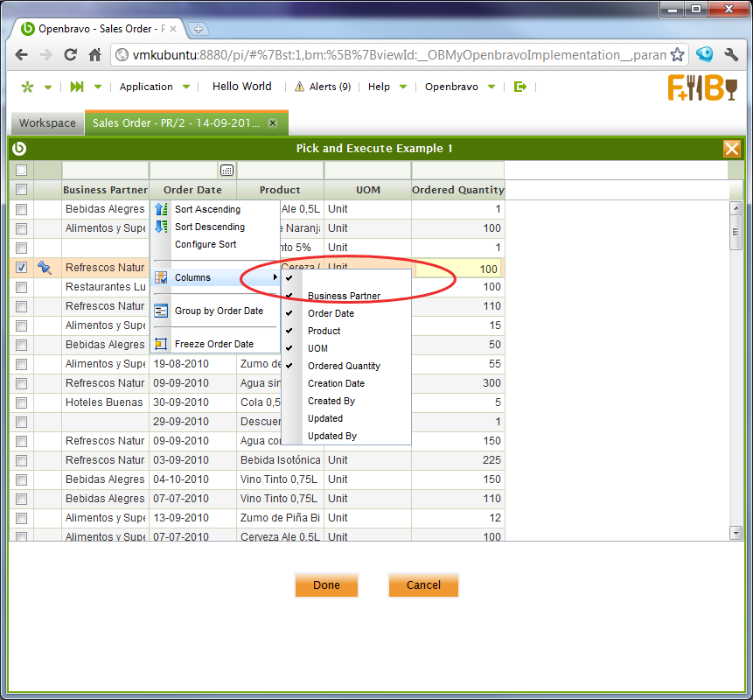753x700 pixels.
Task: Click the scrollbar down arrow in grid
Action: pos(736,532)
